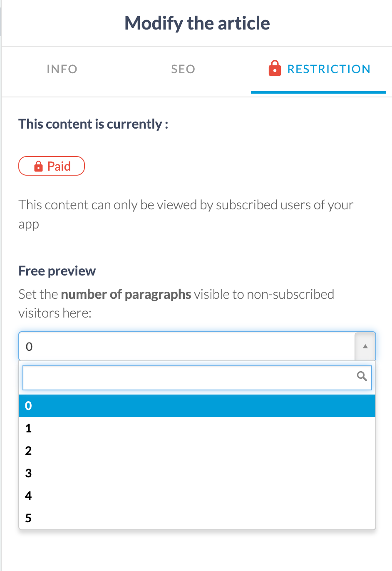Click the Paid status badge
Viewport: 392px width, 571px height.
[x=52, y=166]
